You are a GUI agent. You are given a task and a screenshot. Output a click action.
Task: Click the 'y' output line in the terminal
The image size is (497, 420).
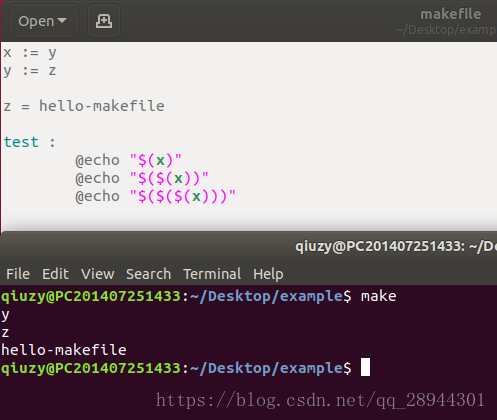tap(5, 315)
